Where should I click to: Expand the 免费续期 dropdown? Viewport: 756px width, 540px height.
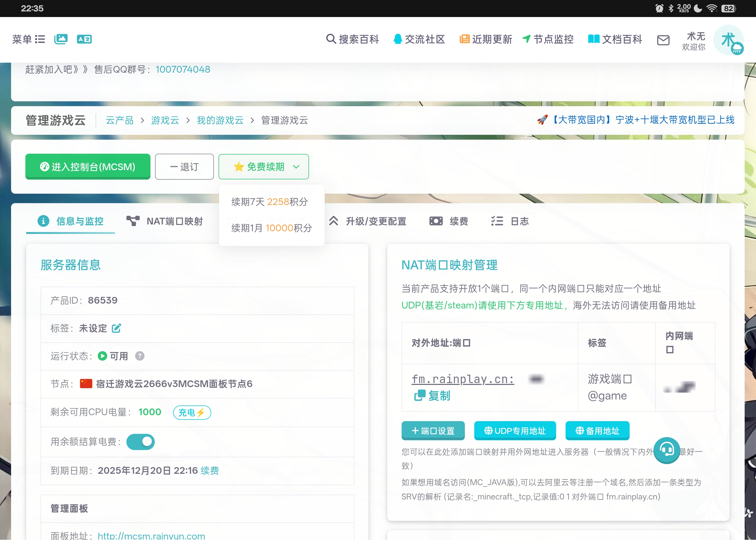(x=264, y=167)
